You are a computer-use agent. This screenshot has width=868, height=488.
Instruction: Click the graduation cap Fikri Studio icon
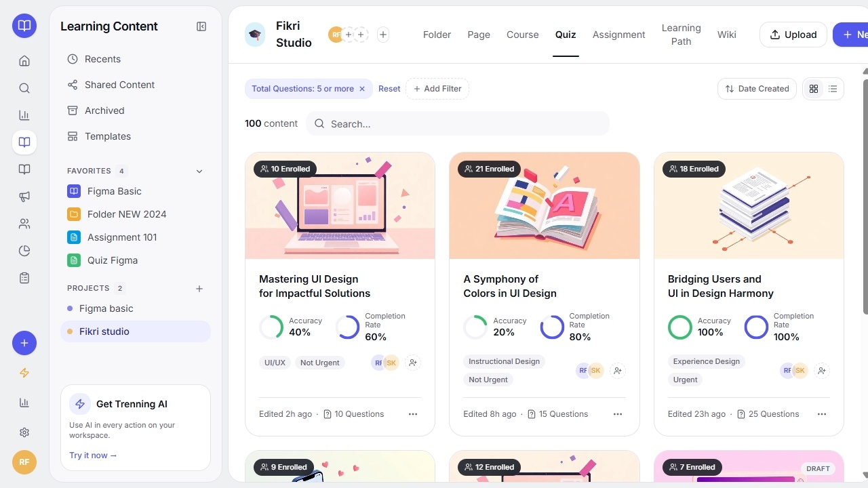pyautogui.click(x=256, y=35)
